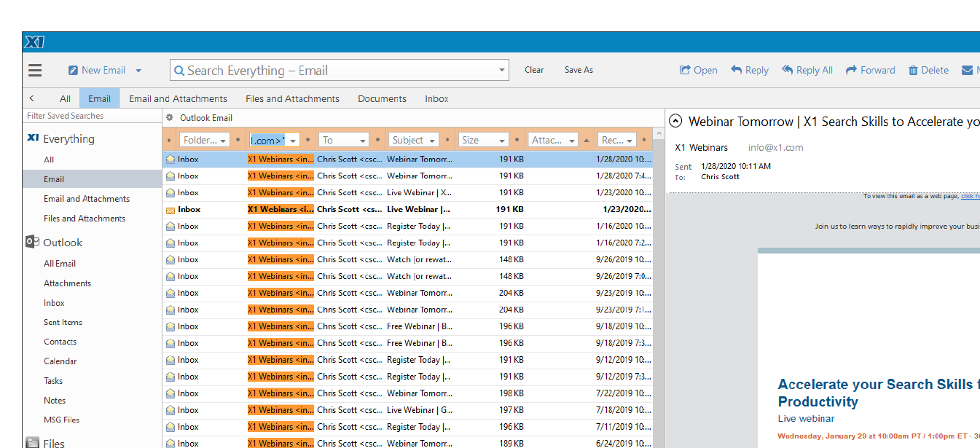
Task: Click the Outlook icon in sidebar
Action: (x=33, y=242)
